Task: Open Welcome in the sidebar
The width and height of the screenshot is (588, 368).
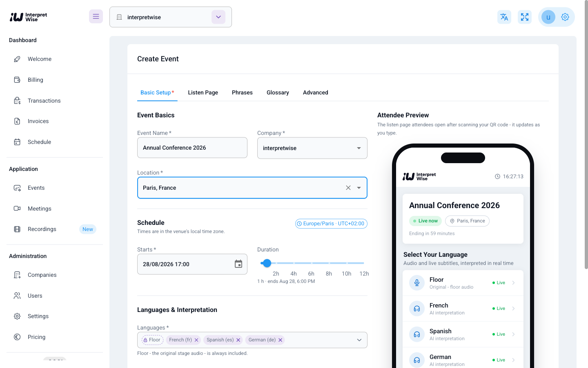Action: [x=55, y=59]
